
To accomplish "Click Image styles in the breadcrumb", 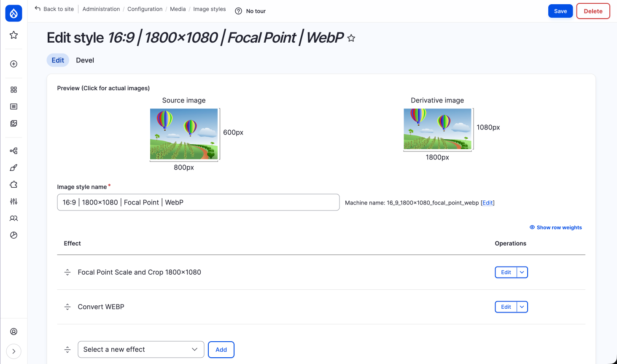I will pyautogui.click(x=209, y=9).
